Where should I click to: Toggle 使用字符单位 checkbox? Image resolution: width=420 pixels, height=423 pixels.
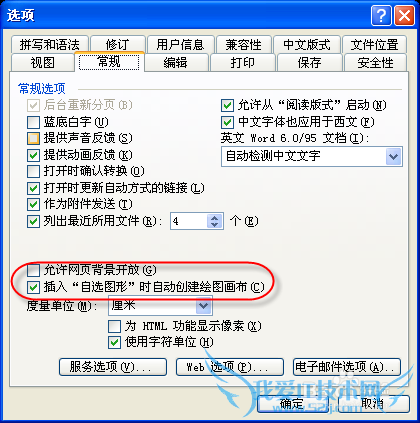tap(114, 342)
